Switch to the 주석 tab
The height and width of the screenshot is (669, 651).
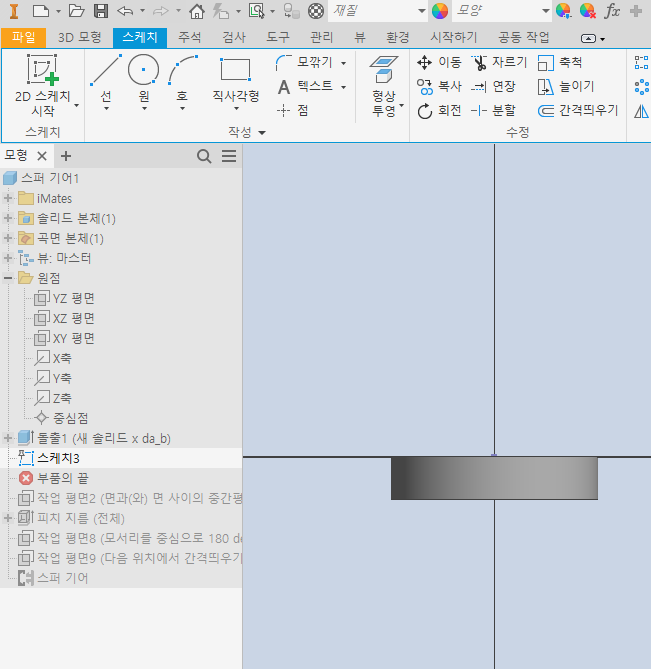click(x=189, y=38)
